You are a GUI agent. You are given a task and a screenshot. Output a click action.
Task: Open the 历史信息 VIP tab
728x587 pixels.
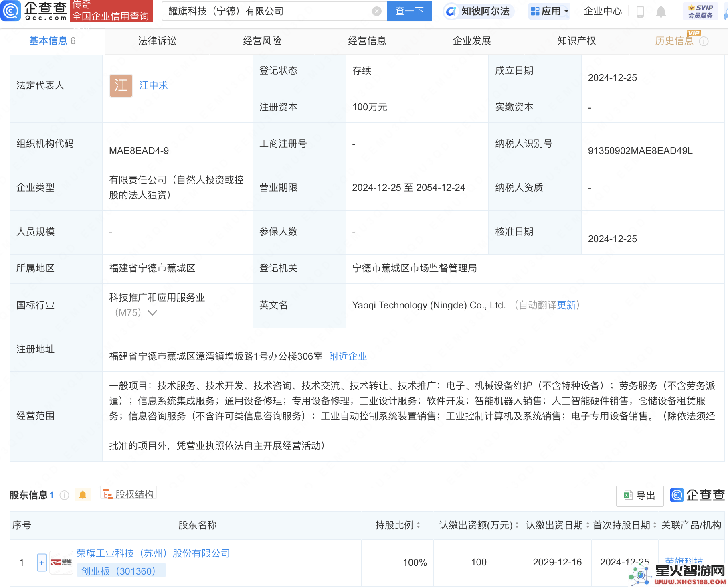[x=674, y=41]
